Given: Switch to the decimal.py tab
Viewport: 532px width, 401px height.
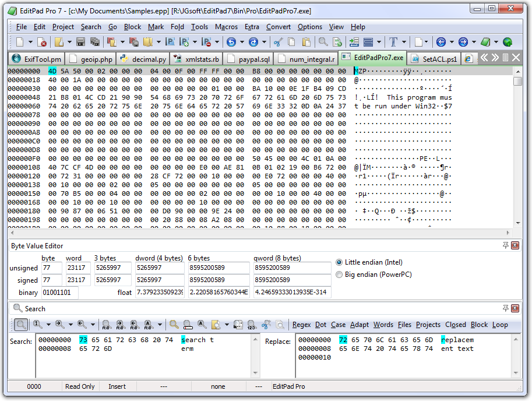Looking at the screenshot, I should (143, 59).
